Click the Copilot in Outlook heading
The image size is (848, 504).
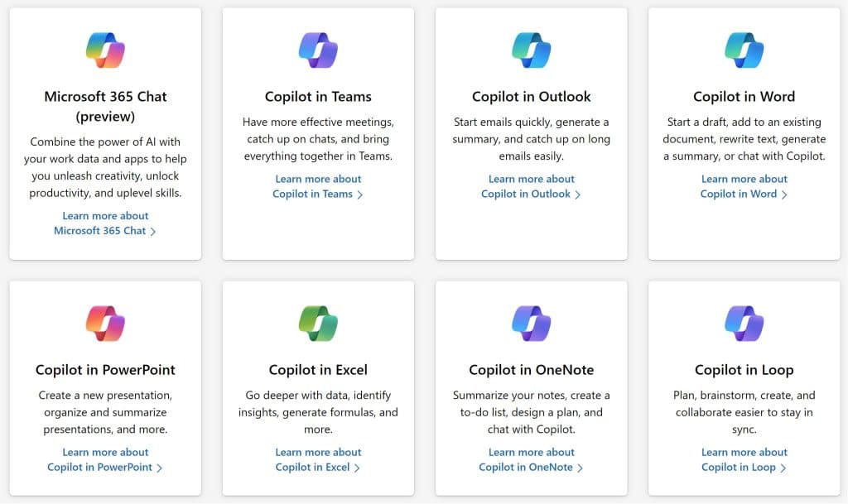pos(531,97)
